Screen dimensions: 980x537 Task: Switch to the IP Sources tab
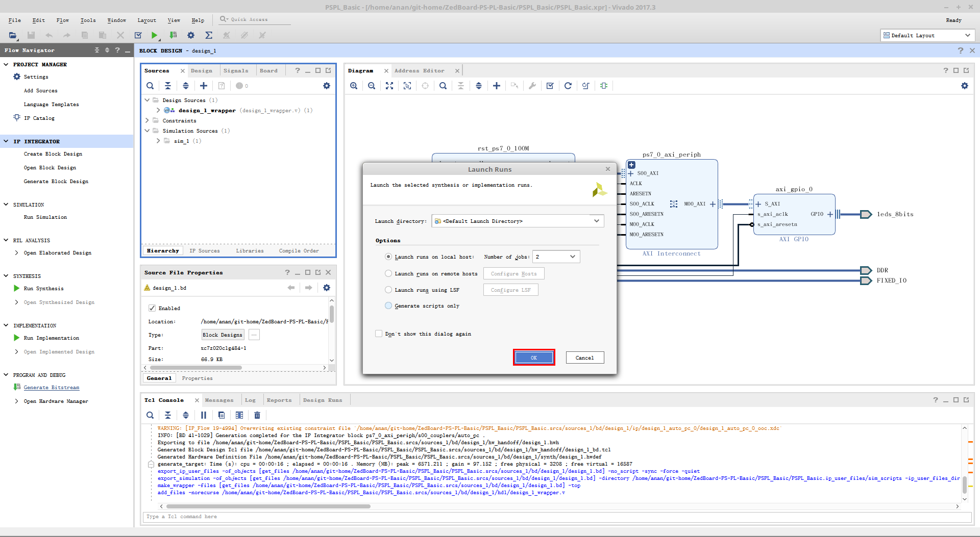pyautogui.click(x=204, y=250)
